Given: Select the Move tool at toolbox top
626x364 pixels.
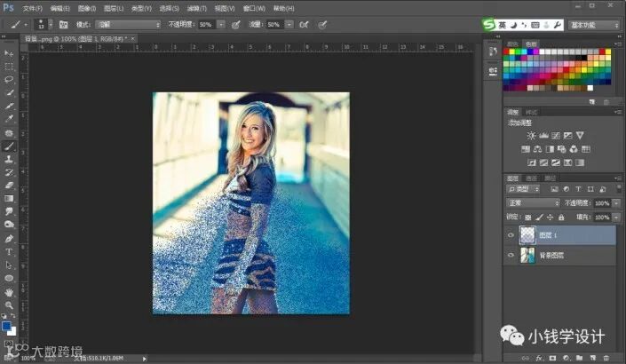Looking at the screenshot, I should [x=9, y=54].
